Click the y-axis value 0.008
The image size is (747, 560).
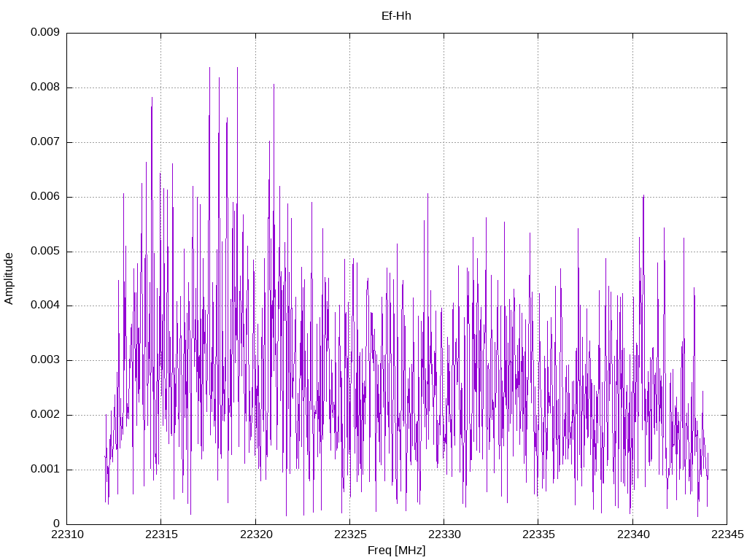[x=44, y=87]
